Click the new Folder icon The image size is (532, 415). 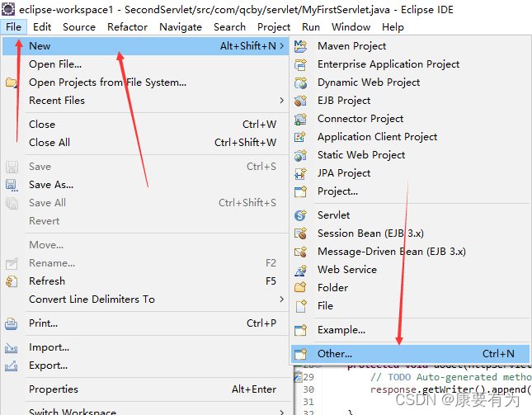coord(300,288)
